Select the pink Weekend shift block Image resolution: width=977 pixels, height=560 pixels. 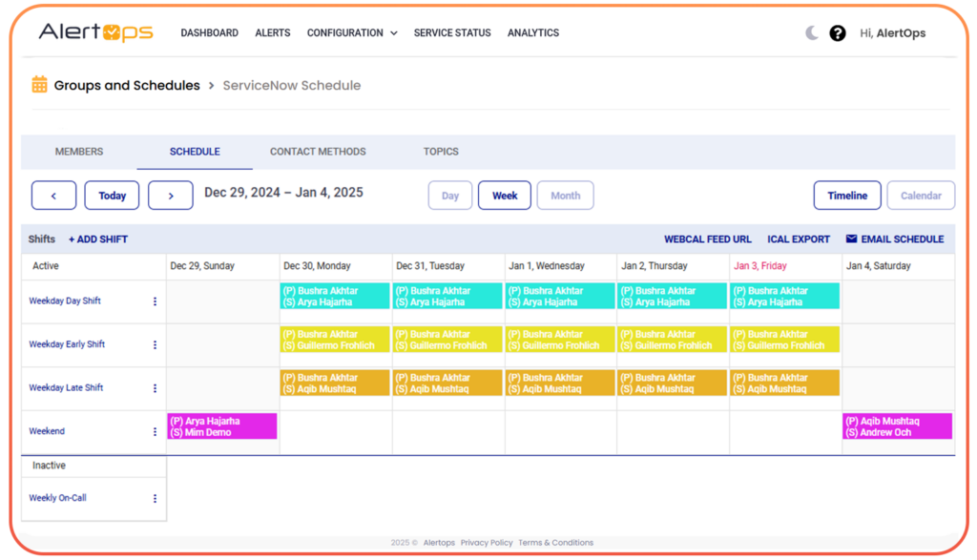221,425
